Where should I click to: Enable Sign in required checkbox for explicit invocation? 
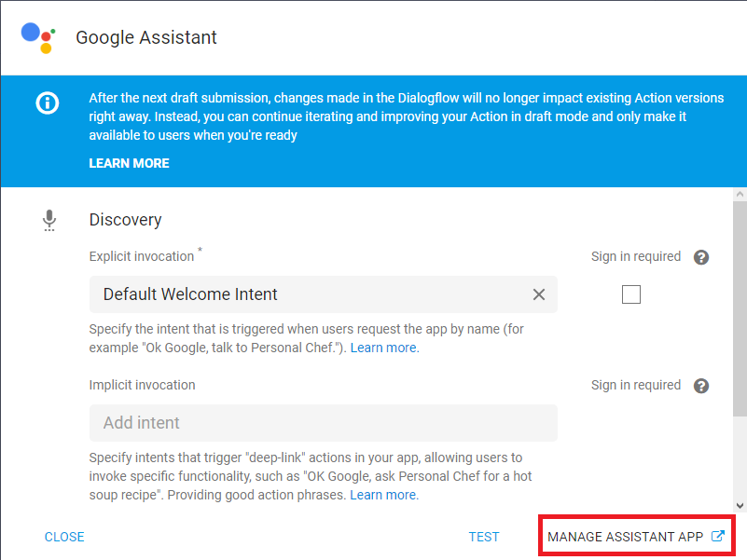click(x=631, y=294)
